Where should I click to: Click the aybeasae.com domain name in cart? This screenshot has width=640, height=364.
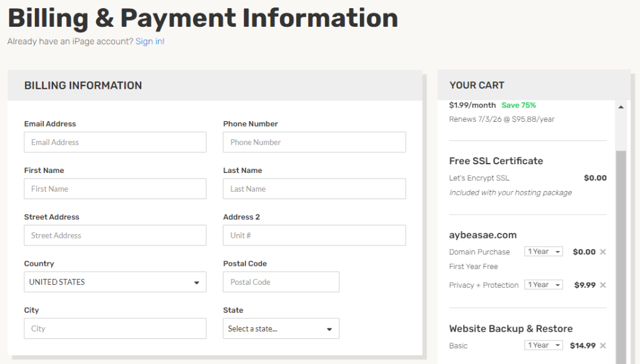[483, 235]
